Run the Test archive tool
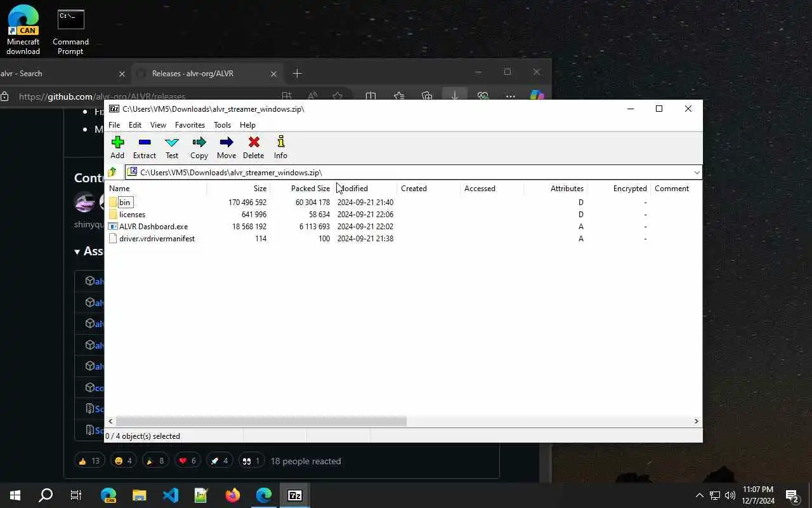Image resolution: width=812 pixels, height=508 pixels. click(172, 147)
